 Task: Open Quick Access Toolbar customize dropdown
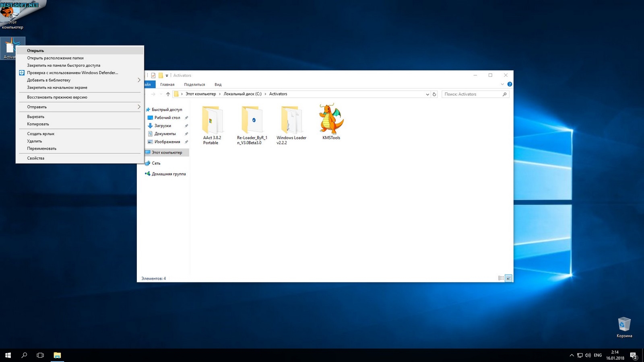tap(167, 76)
